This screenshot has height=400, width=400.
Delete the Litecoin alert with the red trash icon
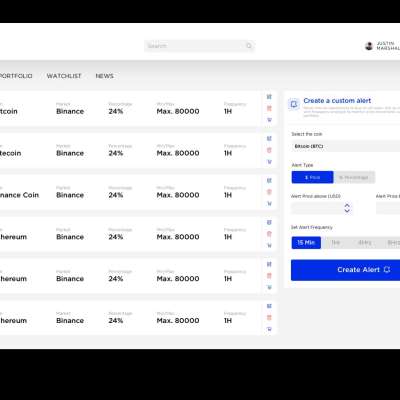coord(269,150)
